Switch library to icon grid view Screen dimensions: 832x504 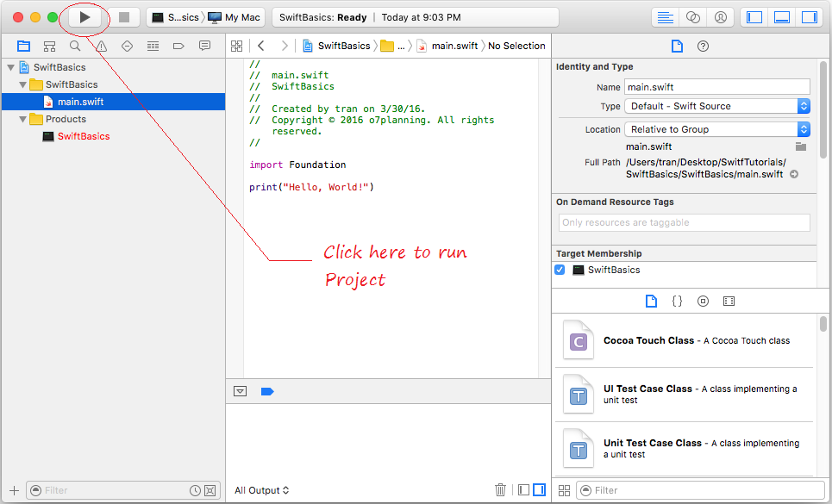(x=565, y=490)
